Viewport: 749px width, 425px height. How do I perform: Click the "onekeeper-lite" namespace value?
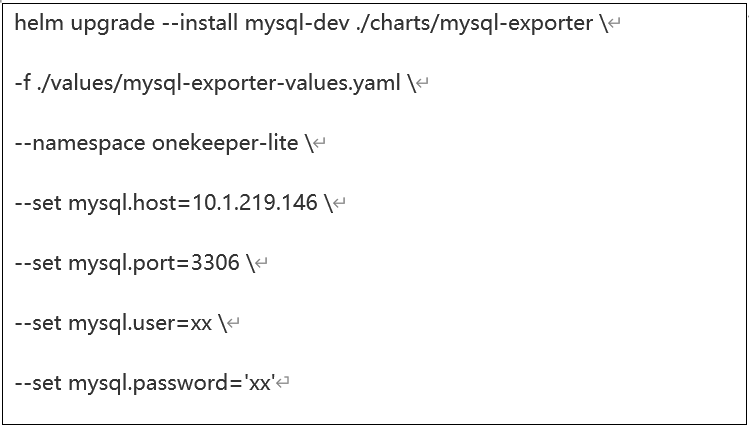pyautogui.click(x=225, y=144)
